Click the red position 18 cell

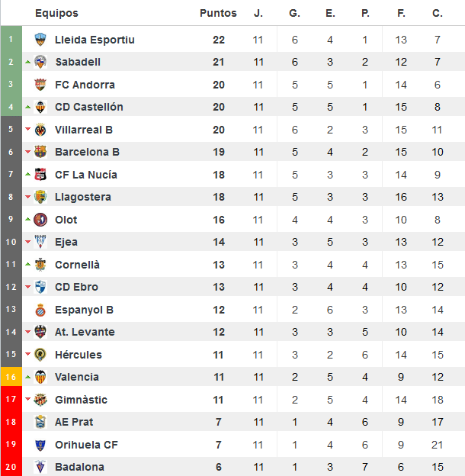[11, 422]
